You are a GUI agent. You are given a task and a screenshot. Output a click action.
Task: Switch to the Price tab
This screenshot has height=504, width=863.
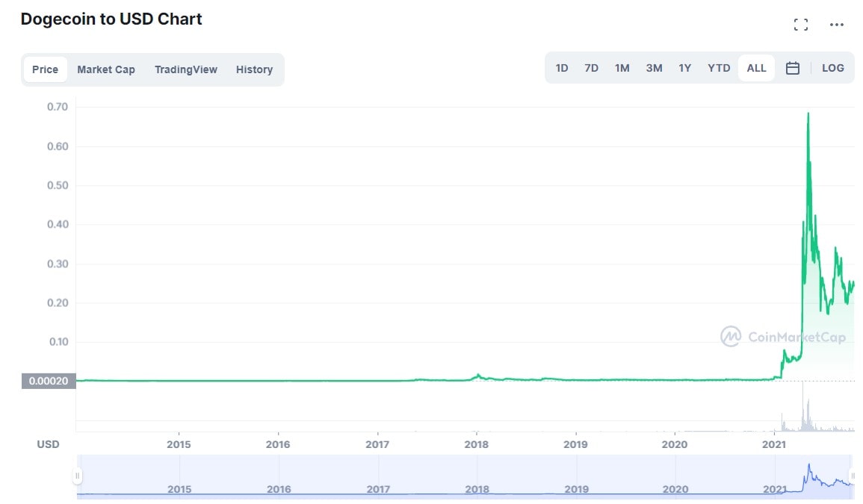pyautogui.click(x=45, y=69)
